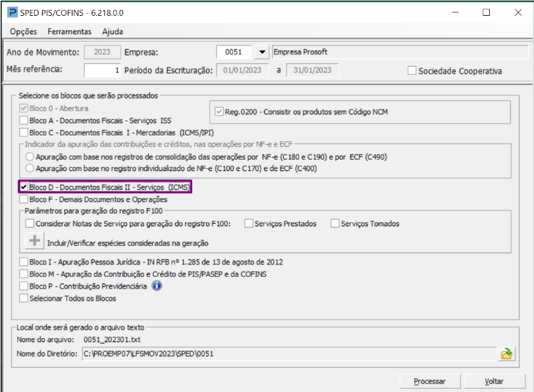Select apuração por registro individualizado C100 radio
The height and width of the screenshot is (392, 534).
tap(30, 168)
